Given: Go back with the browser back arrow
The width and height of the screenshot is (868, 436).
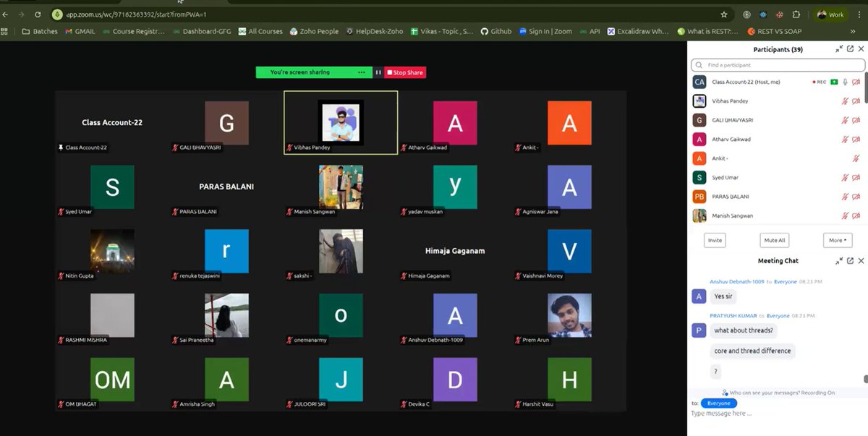Looking at the screenshot, I should (6, 14).
